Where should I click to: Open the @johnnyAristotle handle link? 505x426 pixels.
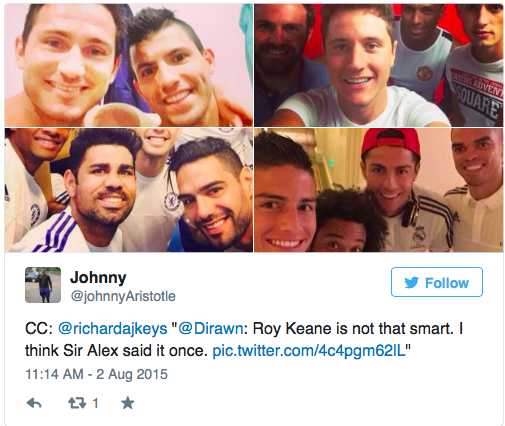(x=123, y=296)
